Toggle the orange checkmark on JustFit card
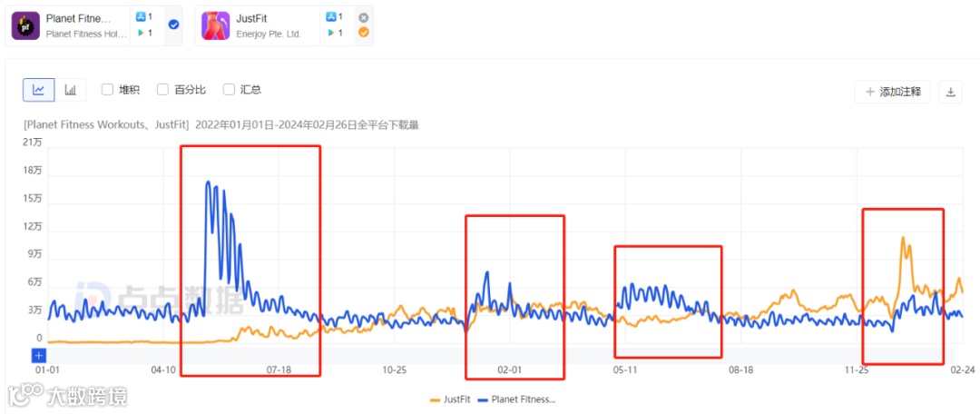980x414 pixels. click(x=364, y=33)
